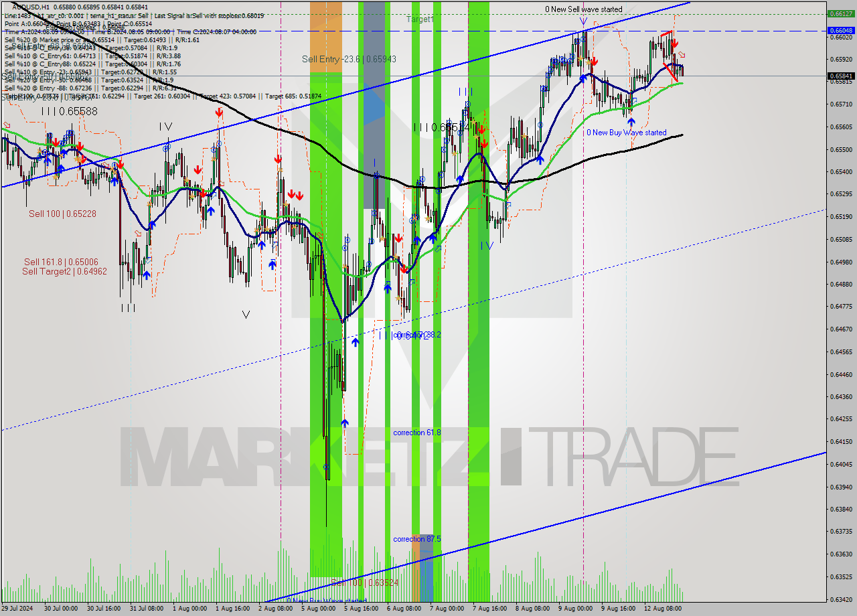Screen dimensions: 857x616
Task: Click the '8 Aug 08:00' time label
Action: (532, 609)
